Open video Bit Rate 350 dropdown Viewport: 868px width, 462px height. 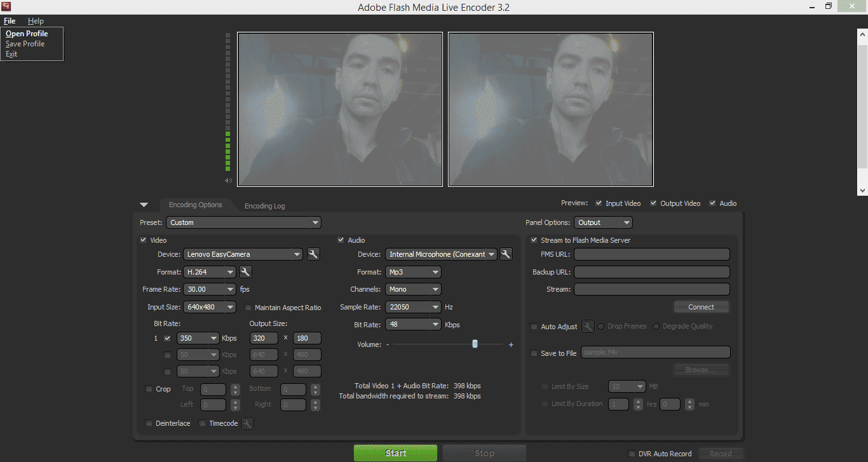tap(198, 338)
